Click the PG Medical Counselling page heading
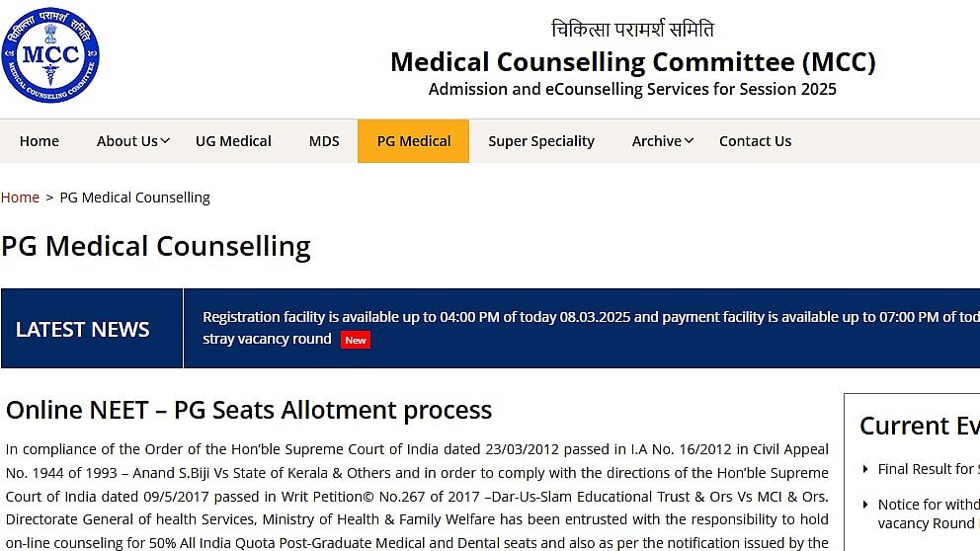 coord(156,246)
